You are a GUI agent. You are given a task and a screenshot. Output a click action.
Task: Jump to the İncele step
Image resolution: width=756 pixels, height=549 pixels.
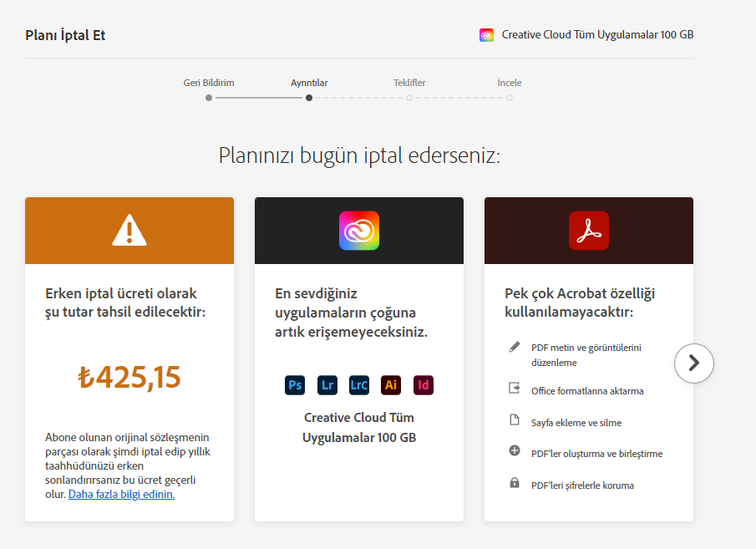[510, 83]
